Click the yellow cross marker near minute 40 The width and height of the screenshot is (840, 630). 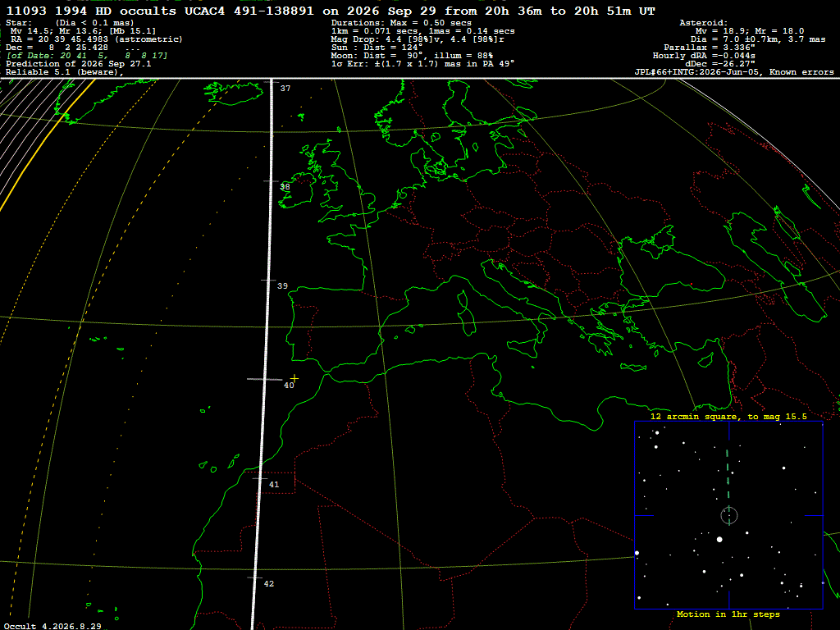click(x=294, y=378)
